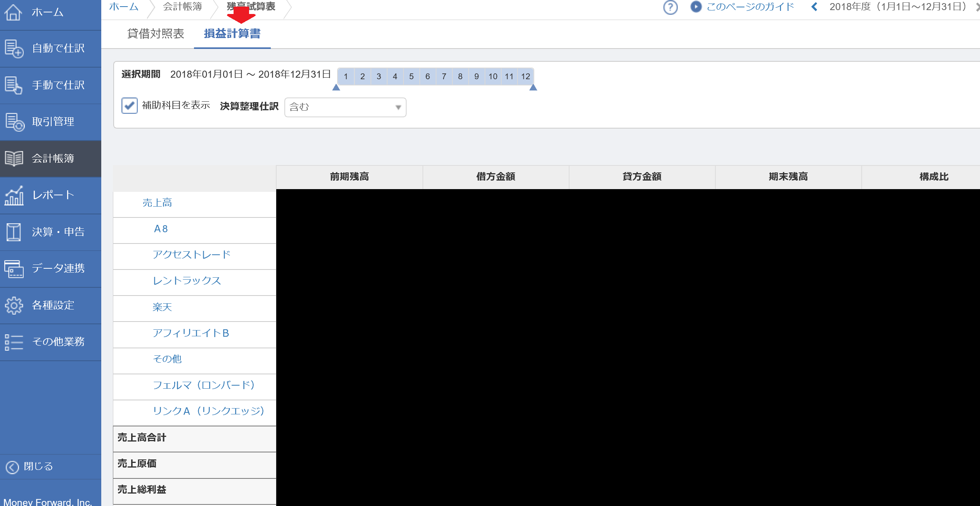The image size is (980, 506).
Task: Select month 9 in period selector
Action: click(x=476, y=77)
